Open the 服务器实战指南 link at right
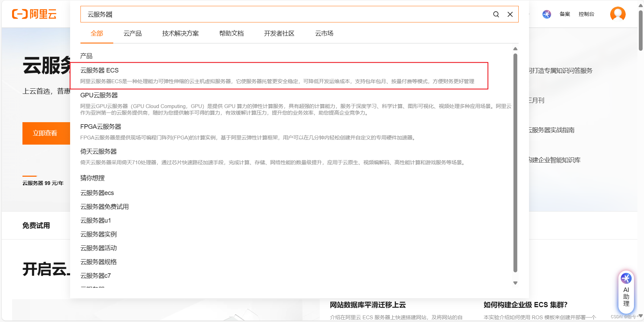This screenshot has width=644, height=322. coord(552,130)
